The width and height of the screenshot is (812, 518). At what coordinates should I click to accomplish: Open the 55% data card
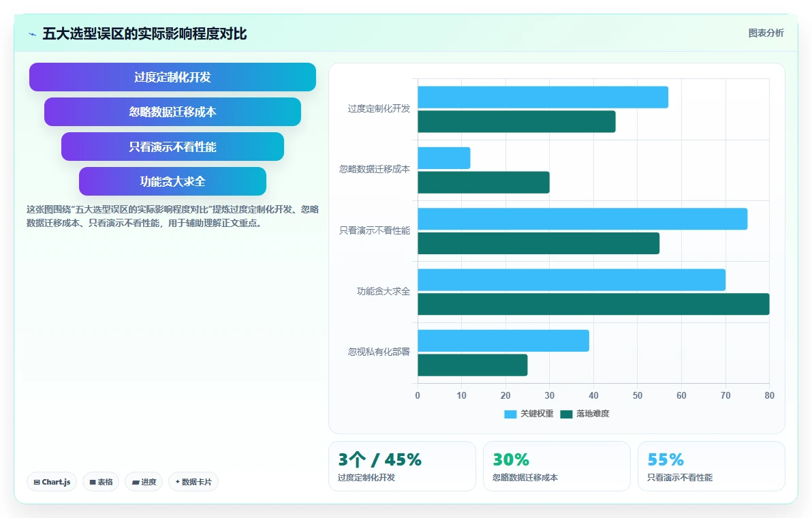coord(712,466)
